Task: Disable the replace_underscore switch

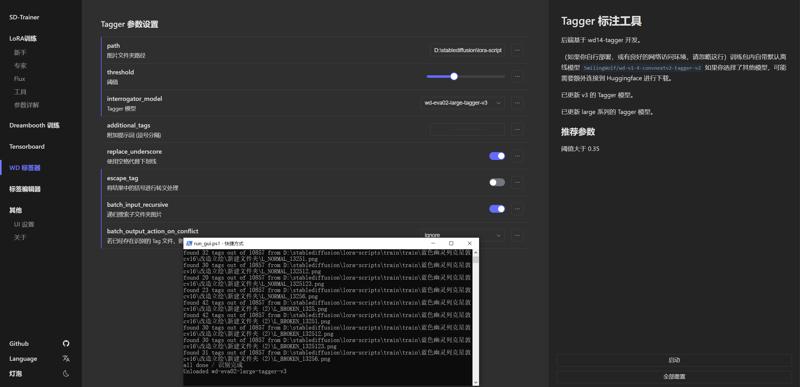Action: [x=497, y=156]
